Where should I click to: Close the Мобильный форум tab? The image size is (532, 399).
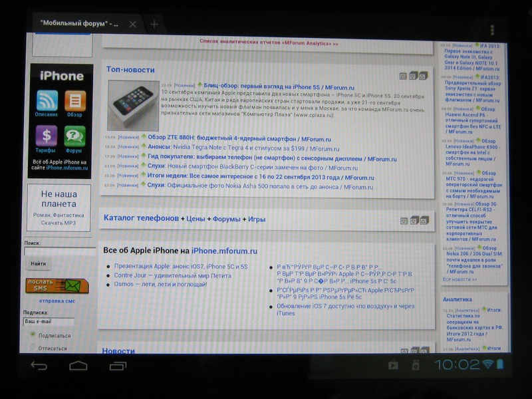point(132,25)
